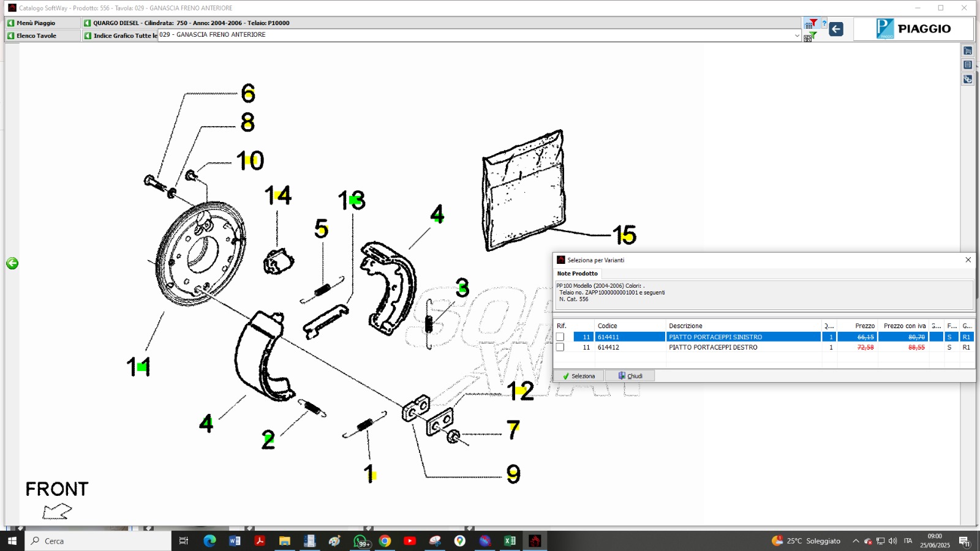Click the third sidebar icon below list

coord(968,79)
